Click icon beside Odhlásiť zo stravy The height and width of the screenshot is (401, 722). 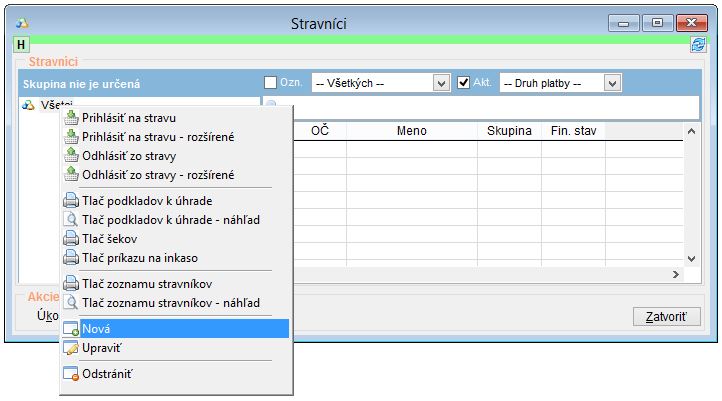click(71, 156)
